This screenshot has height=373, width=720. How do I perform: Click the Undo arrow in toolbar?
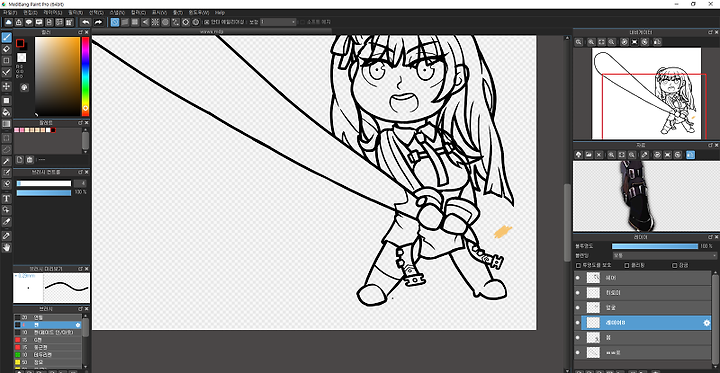(x=85, y=22)
